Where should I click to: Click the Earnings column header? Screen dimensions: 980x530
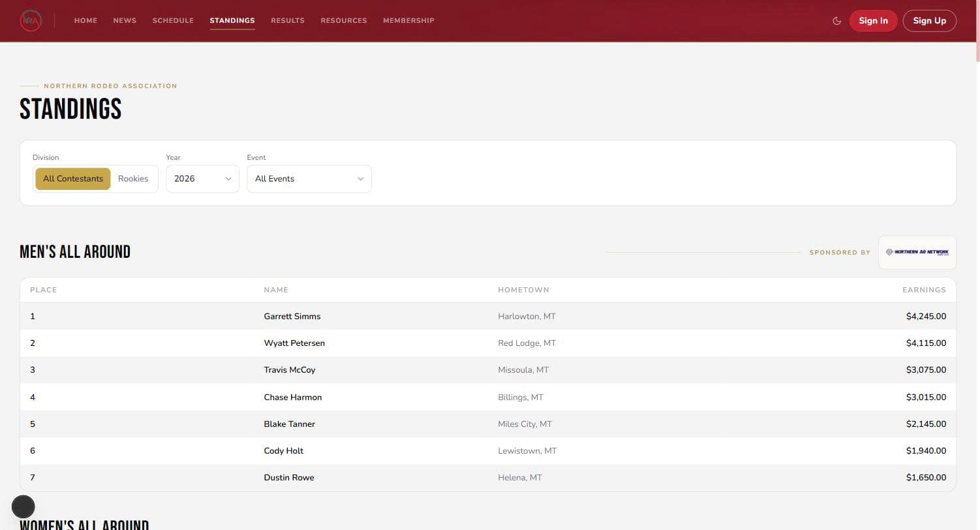click(x=924, y=290)
